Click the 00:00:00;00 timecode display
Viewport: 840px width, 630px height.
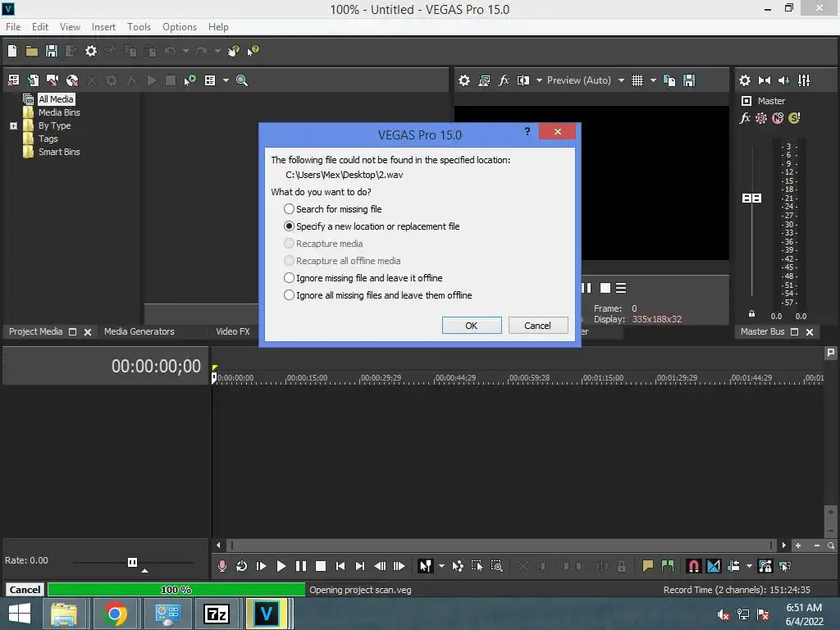156,367
